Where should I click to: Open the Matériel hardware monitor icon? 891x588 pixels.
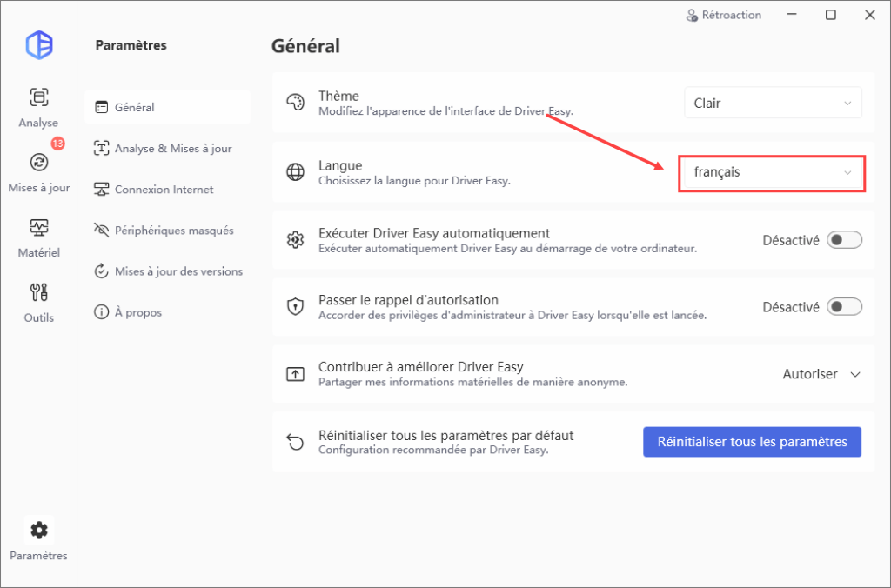pyautogui.click(x=38, y=228)
